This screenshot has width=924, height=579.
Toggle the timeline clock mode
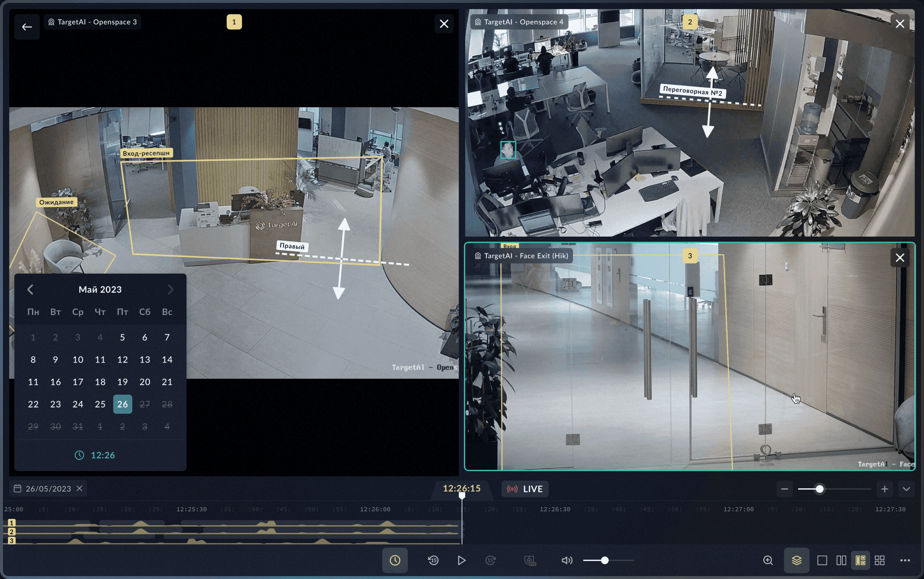[395, 560]
